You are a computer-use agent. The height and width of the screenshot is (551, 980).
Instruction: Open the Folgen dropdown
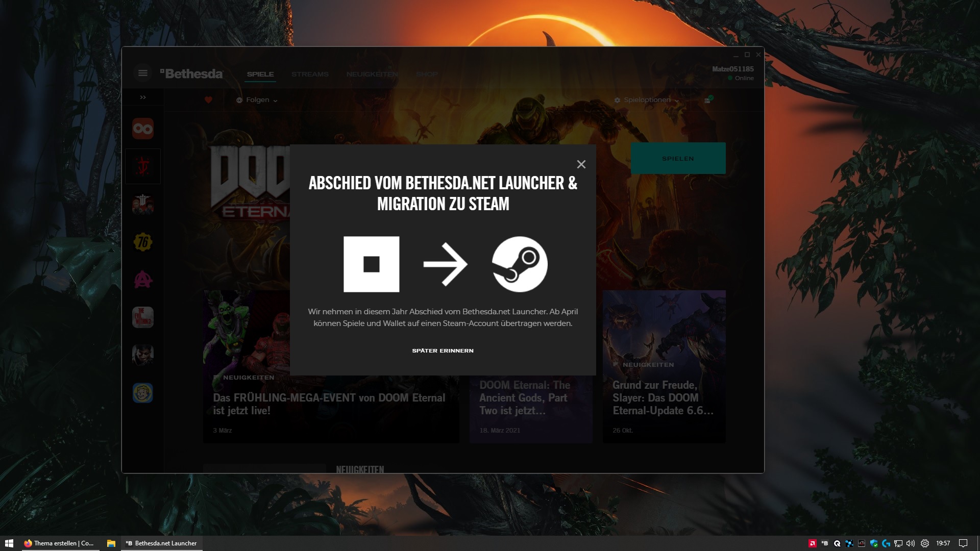257,100
